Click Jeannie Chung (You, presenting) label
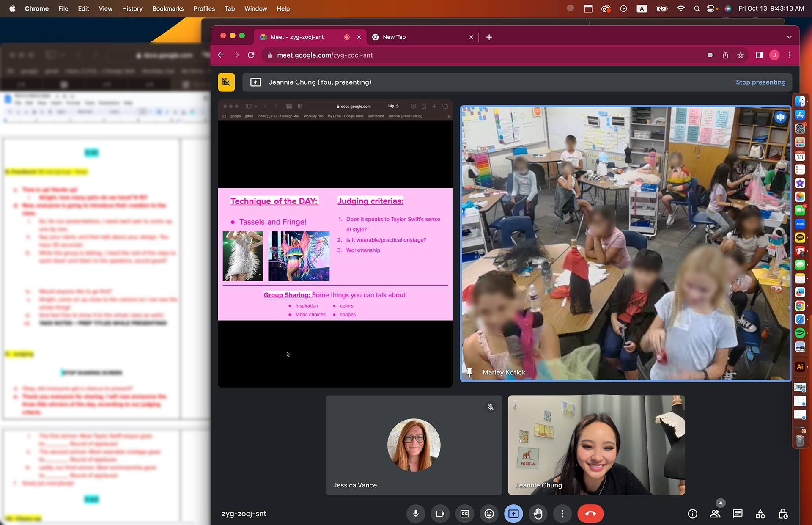The width and height of the screenshot is (812, 525). [320, 82]
